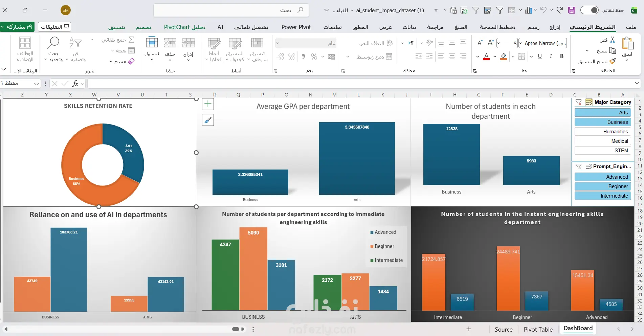Click the column chart icon in quick access toolbar

529,10
